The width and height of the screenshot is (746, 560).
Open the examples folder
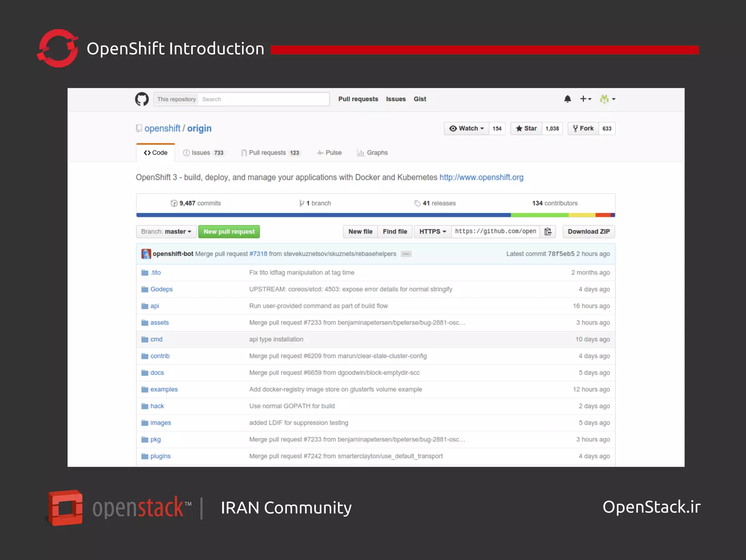click(x=164, y=389)
